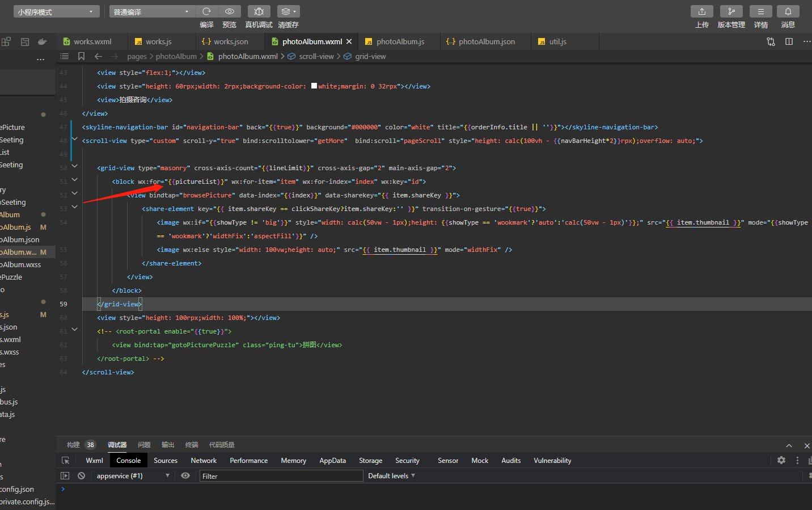The width and height of the screenshot is (812, 510).
Task: Collapse the debug panel with the up chevron
Action: pyautogui.click(x=789, y=445)
